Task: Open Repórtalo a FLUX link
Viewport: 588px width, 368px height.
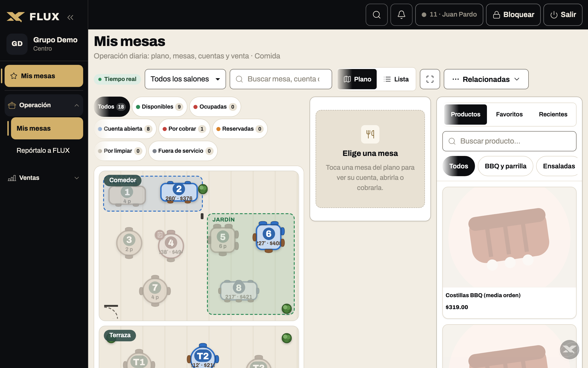Action: 43,150
